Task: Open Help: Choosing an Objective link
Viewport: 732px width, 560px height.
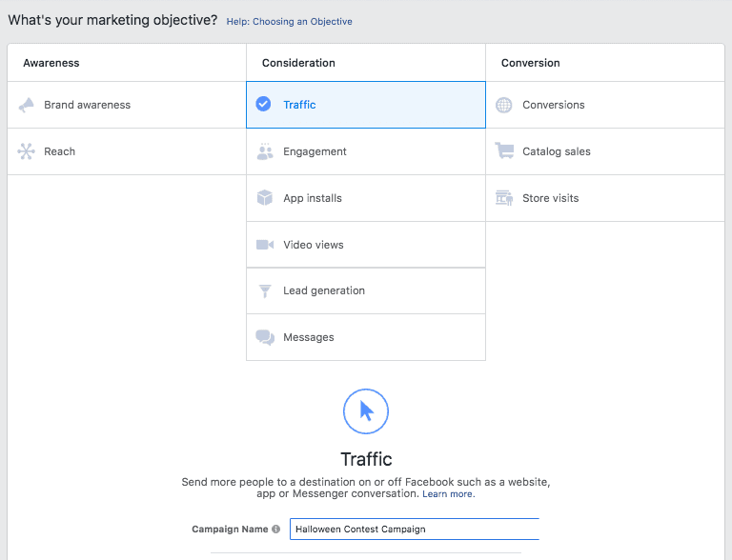Action: 289,22
